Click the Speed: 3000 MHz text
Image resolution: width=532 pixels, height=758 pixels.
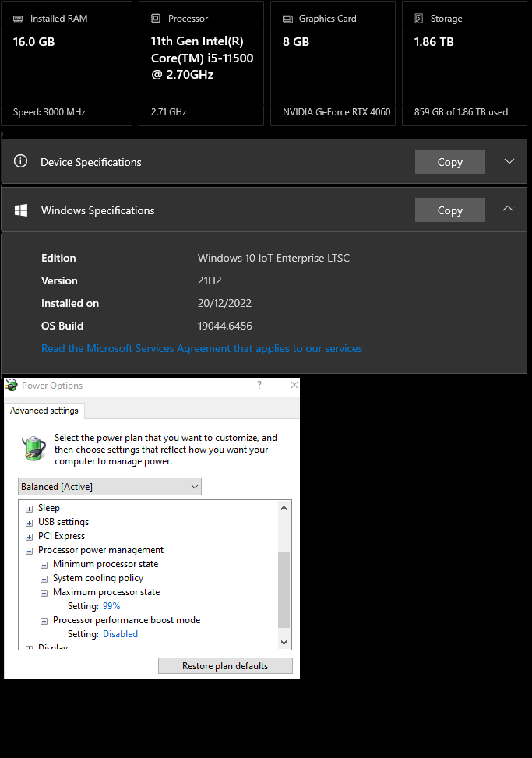click(49, 112)
